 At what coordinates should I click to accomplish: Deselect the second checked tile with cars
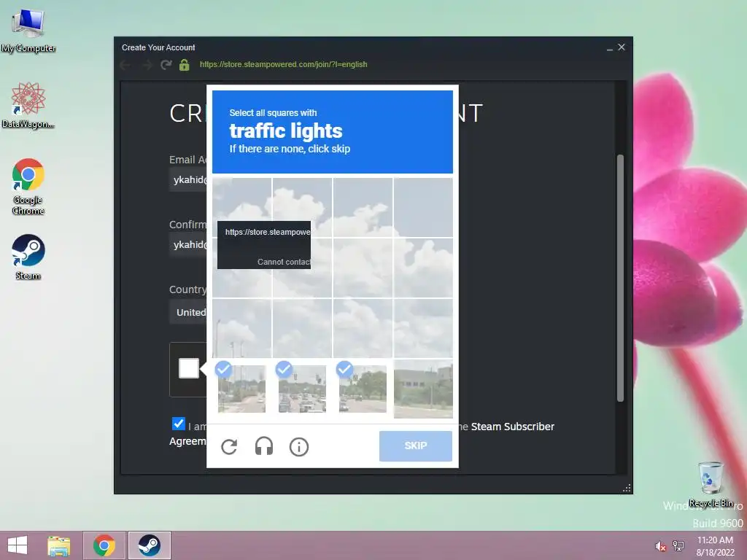[303, 389]
